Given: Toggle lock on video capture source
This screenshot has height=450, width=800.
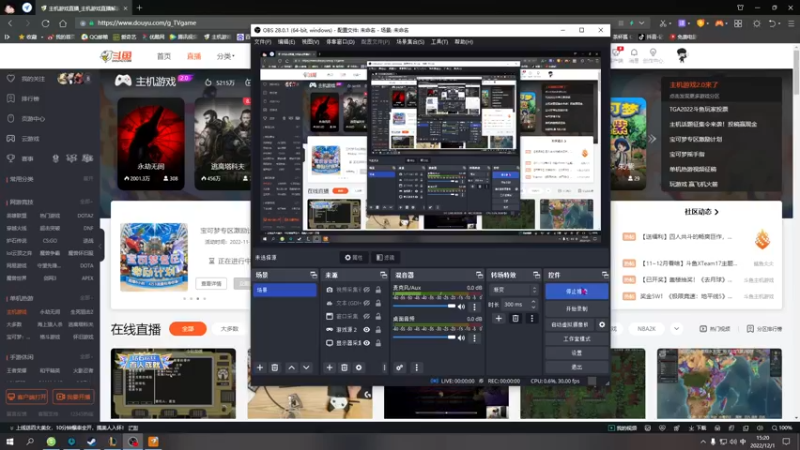Looking at the screenshot, I should (378, 290).
